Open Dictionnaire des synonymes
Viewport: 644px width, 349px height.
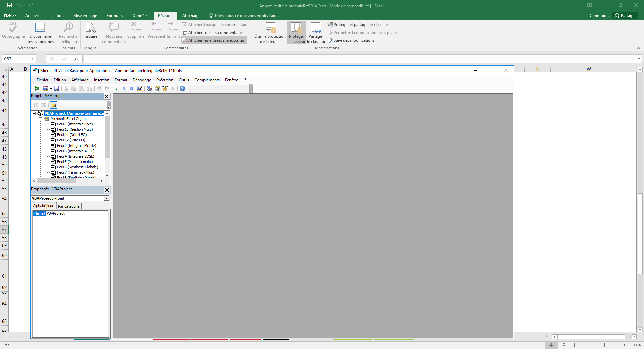(40, 33)
